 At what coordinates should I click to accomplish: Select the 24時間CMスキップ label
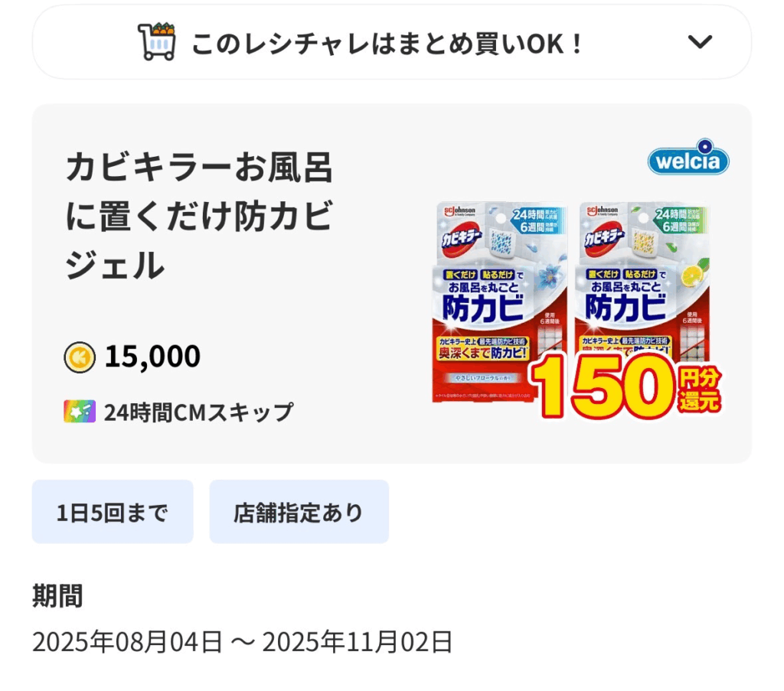point(198,412)
